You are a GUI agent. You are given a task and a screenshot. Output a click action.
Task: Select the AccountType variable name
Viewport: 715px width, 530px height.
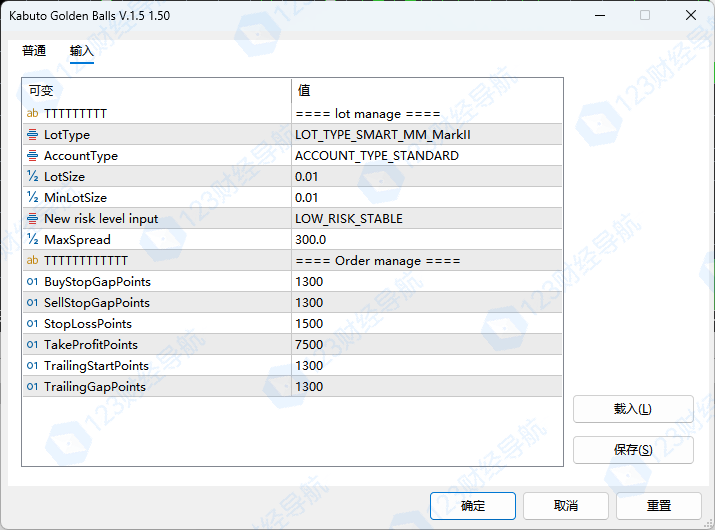[81, 156]
